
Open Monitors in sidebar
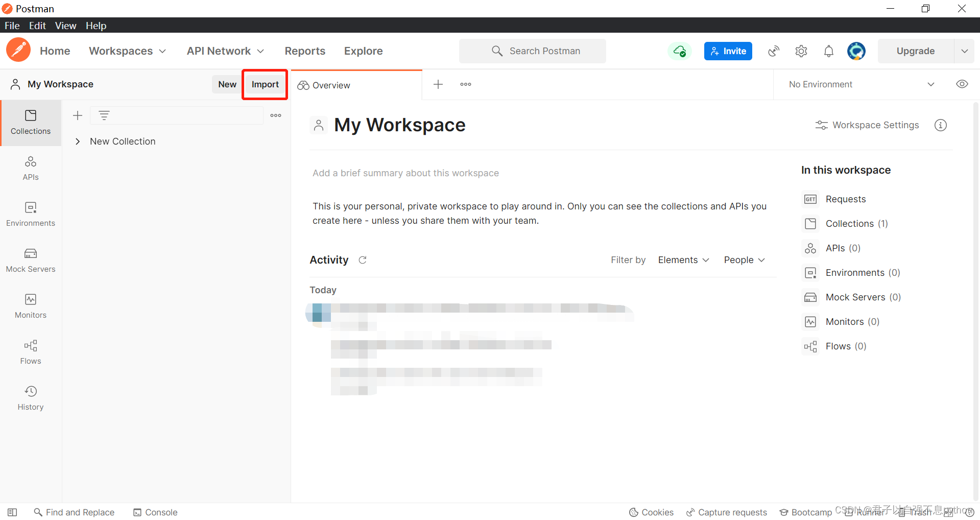click(31, 306)
